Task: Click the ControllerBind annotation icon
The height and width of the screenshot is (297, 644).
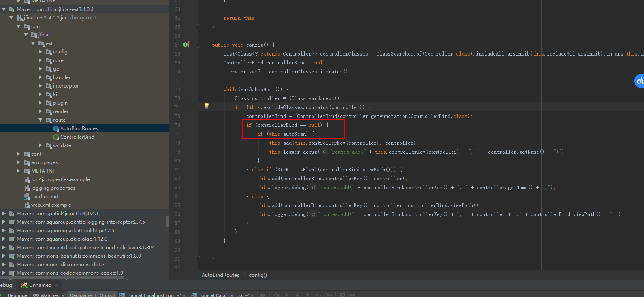Action: click(56, 137)
